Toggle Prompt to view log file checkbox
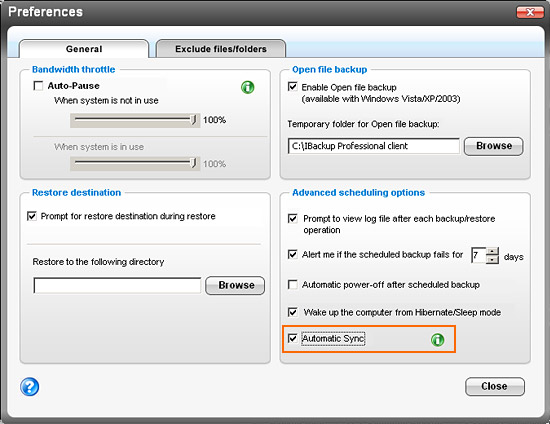The width and height of the screenshot is (550, 424). pos(293,219)
